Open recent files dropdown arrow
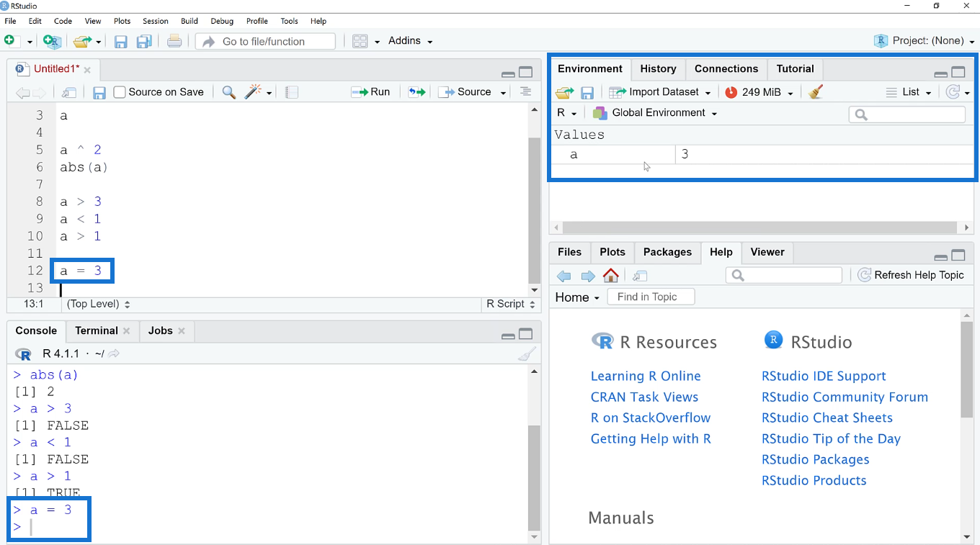The height and width of the screenshot is (545, 980). (x=98, y=42)
